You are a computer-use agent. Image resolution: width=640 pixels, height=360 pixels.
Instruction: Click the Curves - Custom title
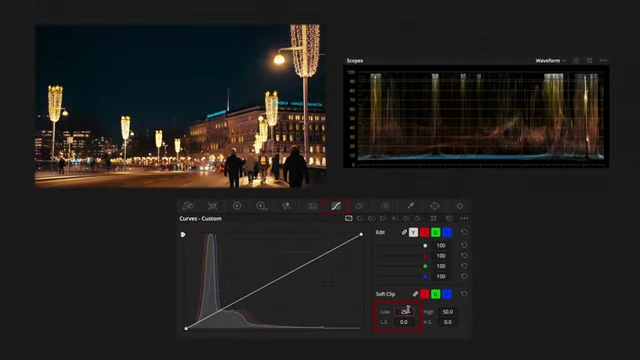click(200, 219)
